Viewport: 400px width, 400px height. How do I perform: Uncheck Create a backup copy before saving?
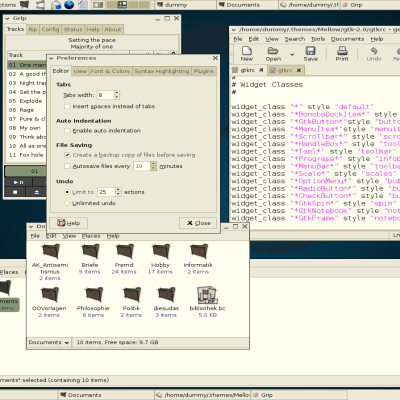coord(67,155)
